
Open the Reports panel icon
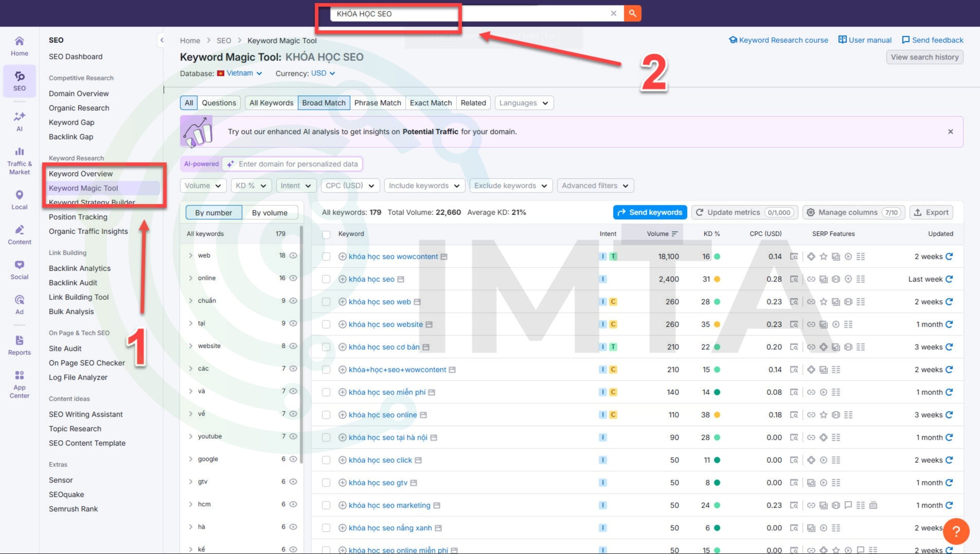[x=19, y=343]
